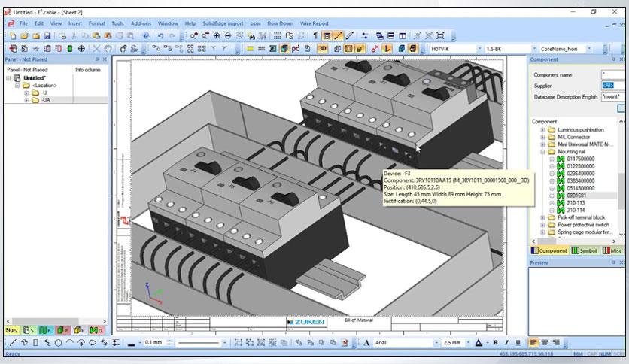
Task: Select the Circle drawing tool
Action: tap(58, 343)
